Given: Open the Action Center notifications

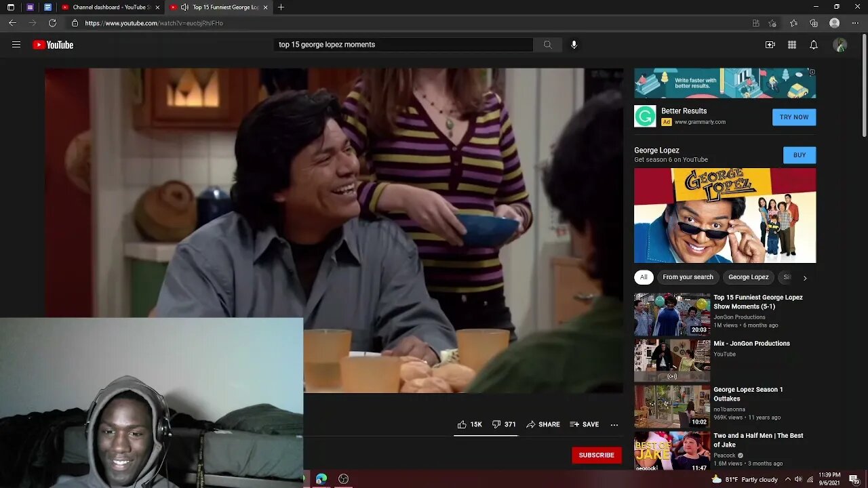Looking at the screenshot, I should (x=854, y=479).
